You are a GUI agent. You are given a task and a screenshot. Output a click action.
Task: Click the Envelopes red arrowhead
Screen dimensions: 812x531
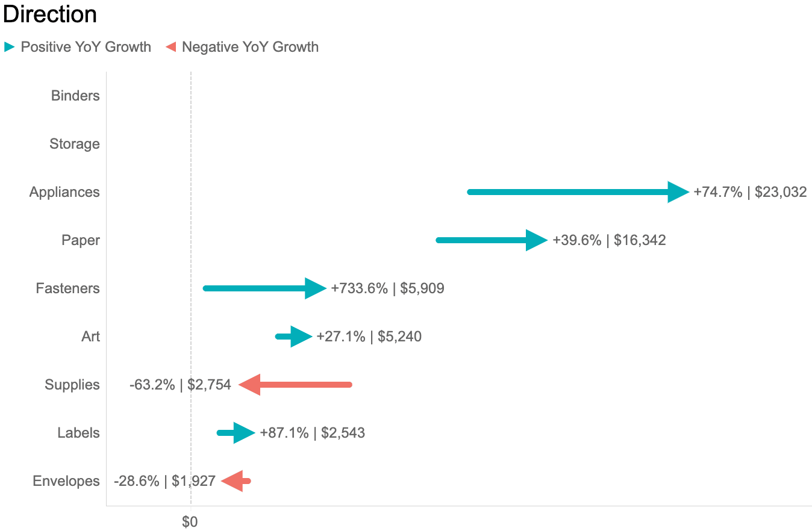(233, 481)
